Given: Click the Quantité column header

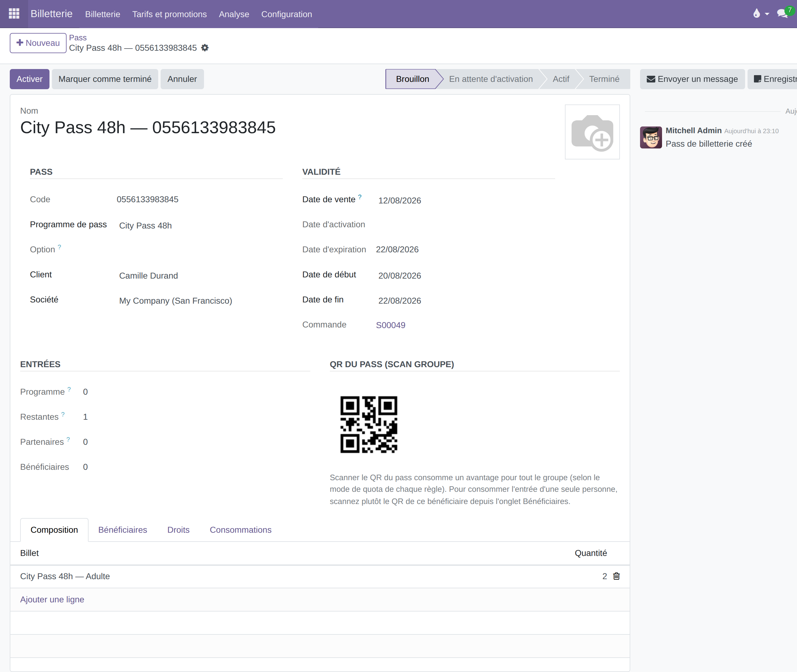Looking at the screenshot, I should pyautogui.click(x=591, y=553).
